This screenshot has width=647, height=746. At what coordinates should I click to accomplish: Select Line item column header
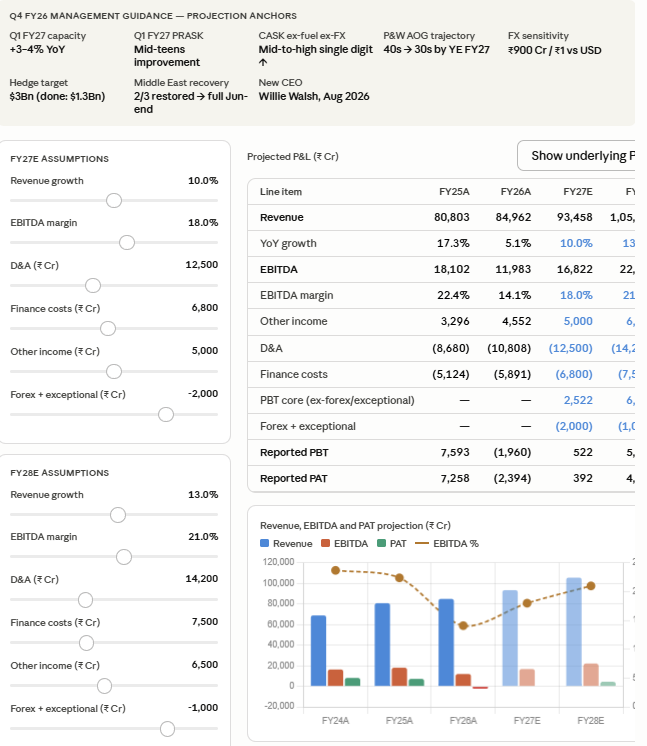[281, 192]
